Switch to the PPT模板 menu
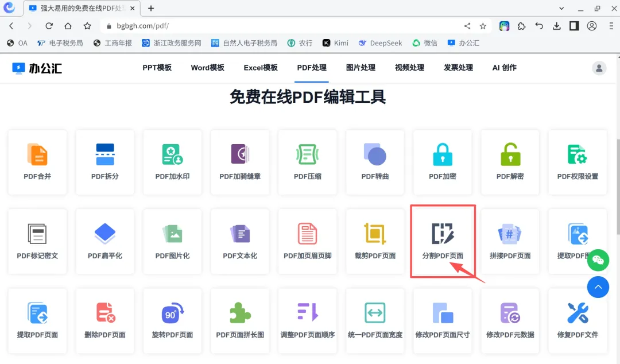This screenshot has height=364, width=620. (x=157, y=68)
